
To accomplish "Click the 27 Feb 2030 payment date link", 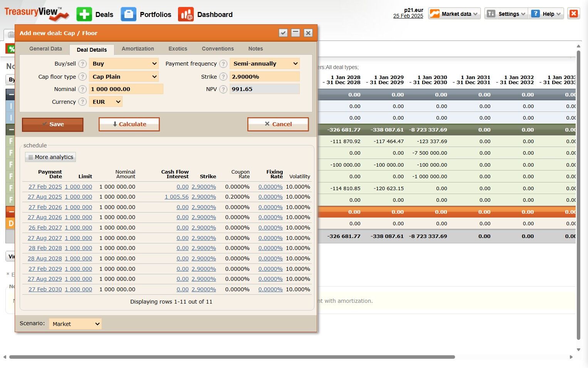I will pos(45,289).
